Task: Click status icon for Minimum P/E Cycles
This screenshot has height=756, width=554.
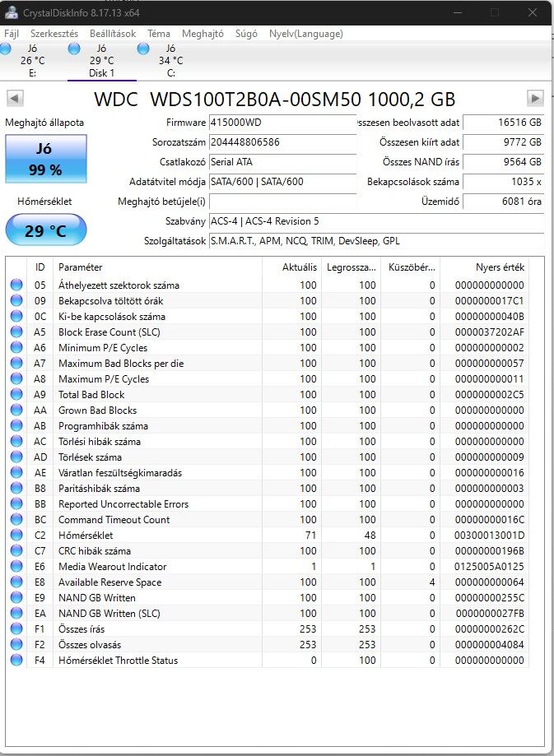Action: point(16,348)
